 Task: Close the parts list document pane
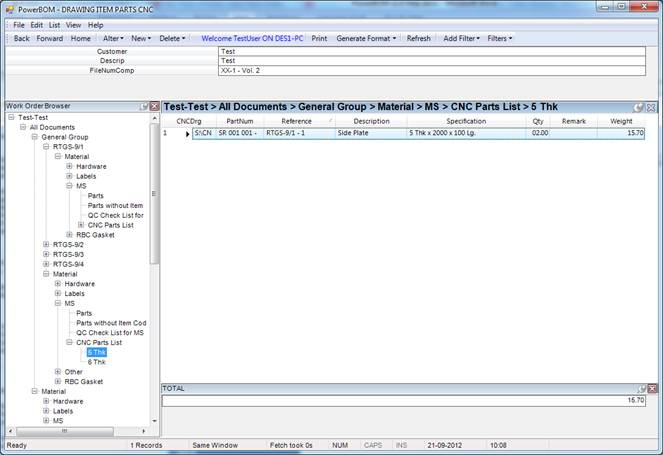tap(651, 106)
